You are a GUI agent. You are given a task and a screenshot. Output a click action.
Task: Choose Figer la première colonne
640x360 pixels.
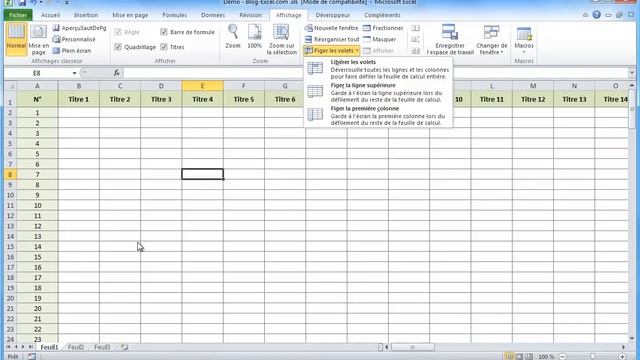(378, 115)
